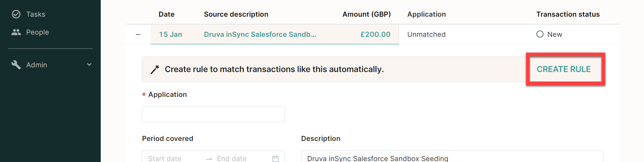Open the Application dropdown field
644x162 pixels.
(213, 114)
